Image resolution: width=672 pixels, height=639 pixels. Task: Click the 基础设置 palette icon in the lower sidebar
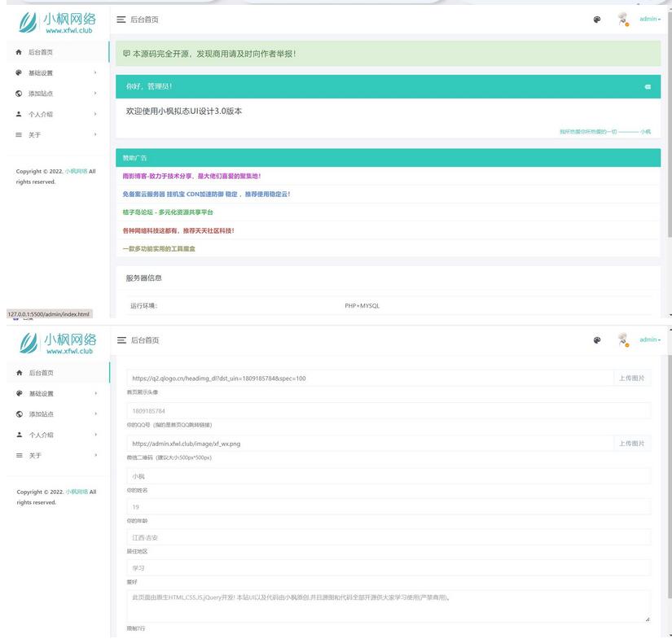pos(19,393)
